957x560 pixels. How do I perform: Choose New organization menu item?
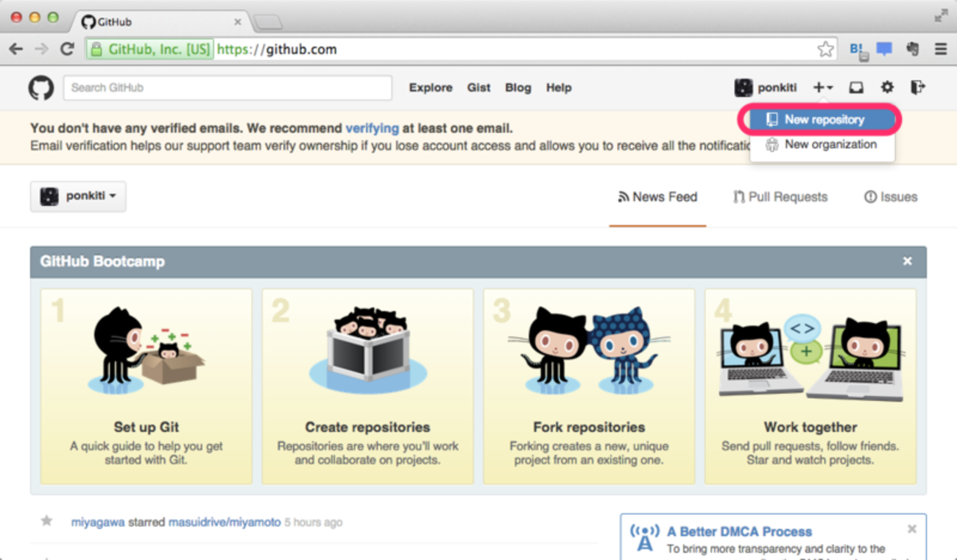(822, 144)
